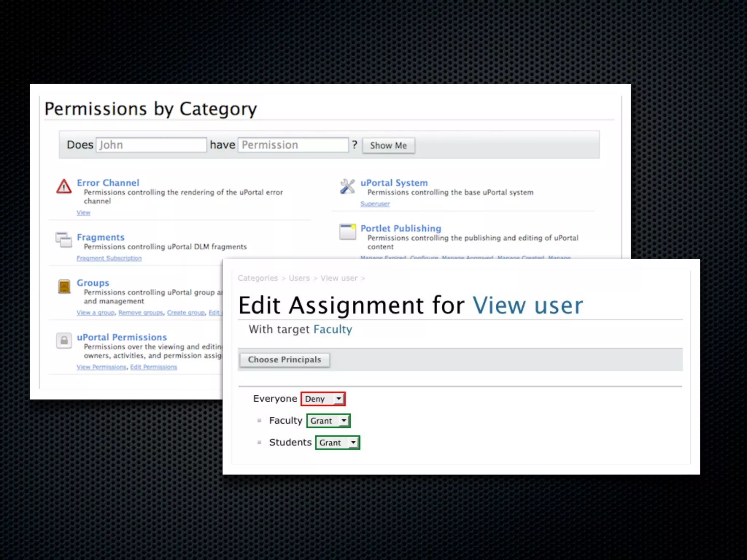The image size is (747, 560).
Task: Open the Students Grant dropdown
Action: tap(337, 443)
